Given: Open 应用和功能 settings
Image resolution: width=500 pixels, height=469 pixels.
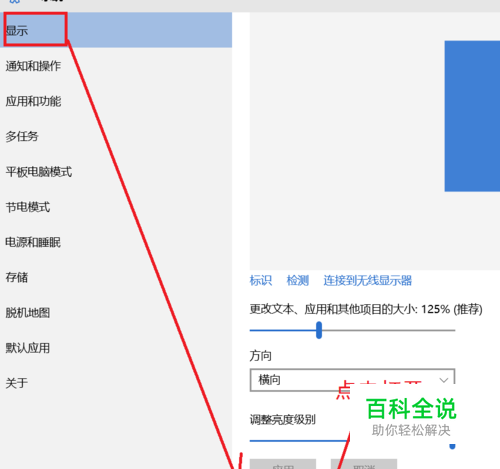Looking at the screenshot, I should tap(116, 101).
